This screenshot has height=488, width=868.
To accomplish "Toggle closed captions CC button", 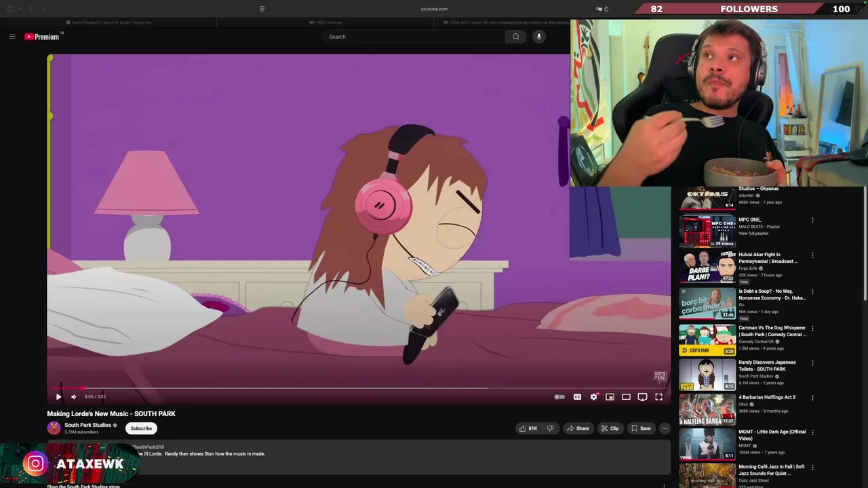I will point(577,396).
